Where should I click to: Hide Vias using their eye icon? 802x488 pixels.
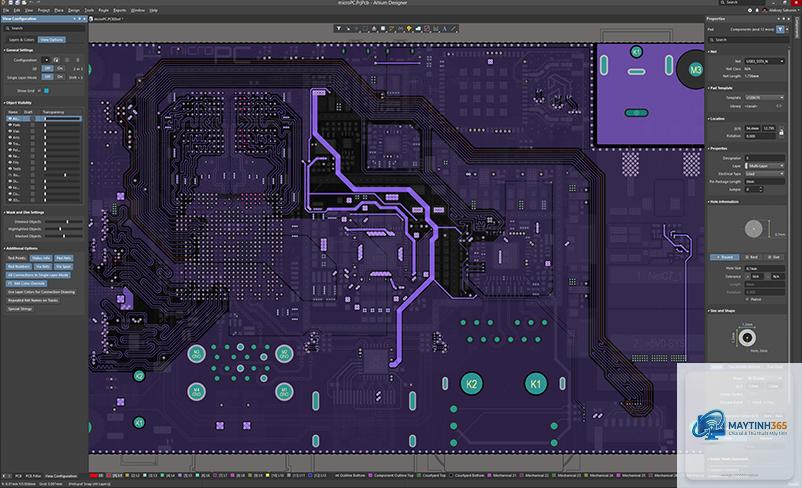pos(10,131)
